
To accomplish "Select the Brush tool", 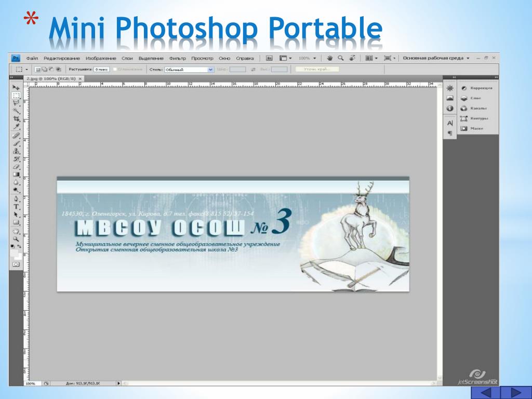I will click(16, 143).
